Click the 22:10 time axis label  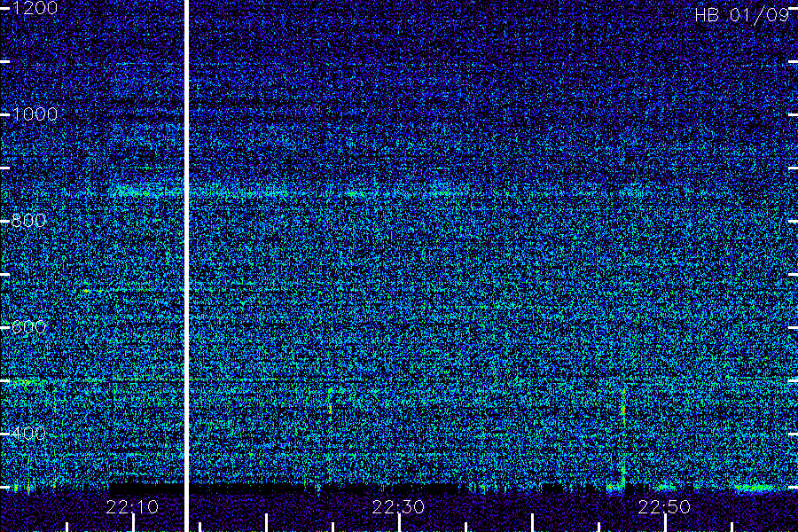[x=132, y=507]
